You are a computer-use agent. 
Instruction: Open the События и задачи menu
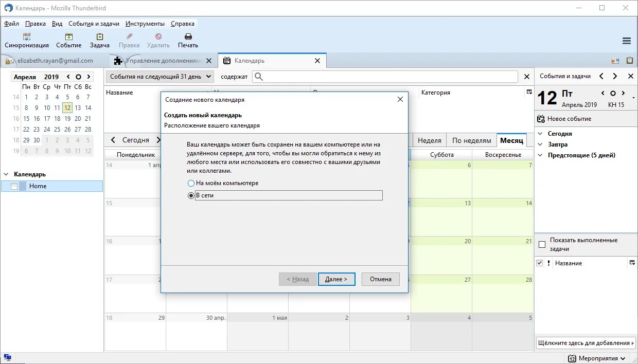tap(94, 24)
